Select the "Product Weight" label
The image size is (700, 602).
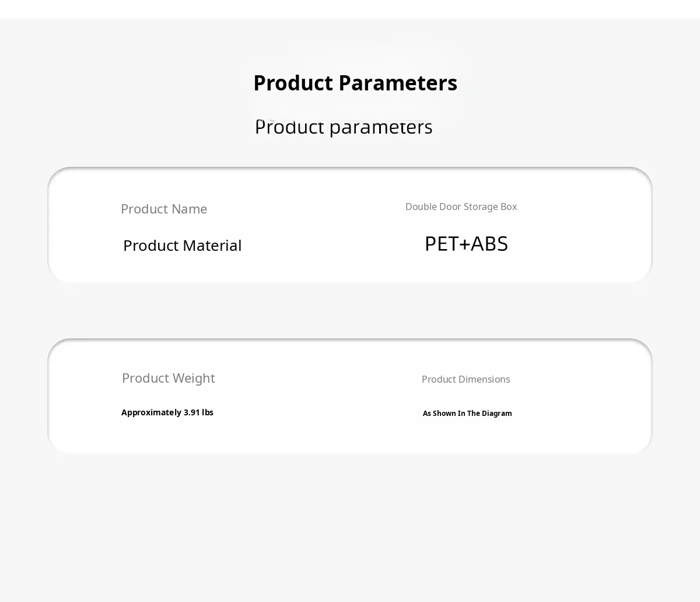(168, 378)
